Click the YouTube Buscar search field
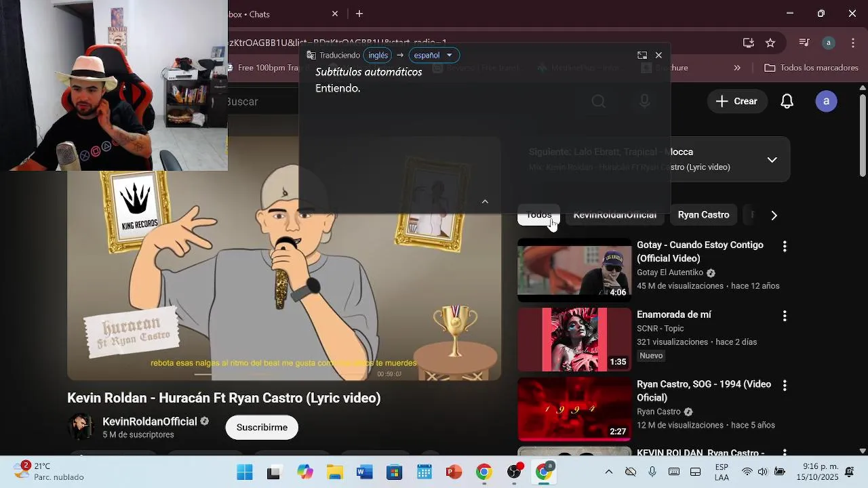Viewport: 868px width, 488px height. click(400, 102)
